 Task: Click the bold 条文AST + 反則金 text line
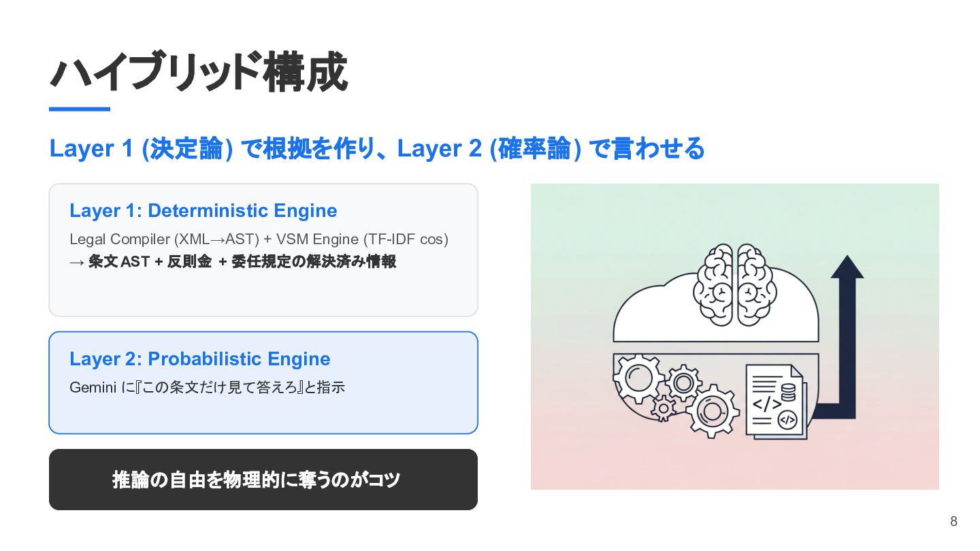point(233,261)
